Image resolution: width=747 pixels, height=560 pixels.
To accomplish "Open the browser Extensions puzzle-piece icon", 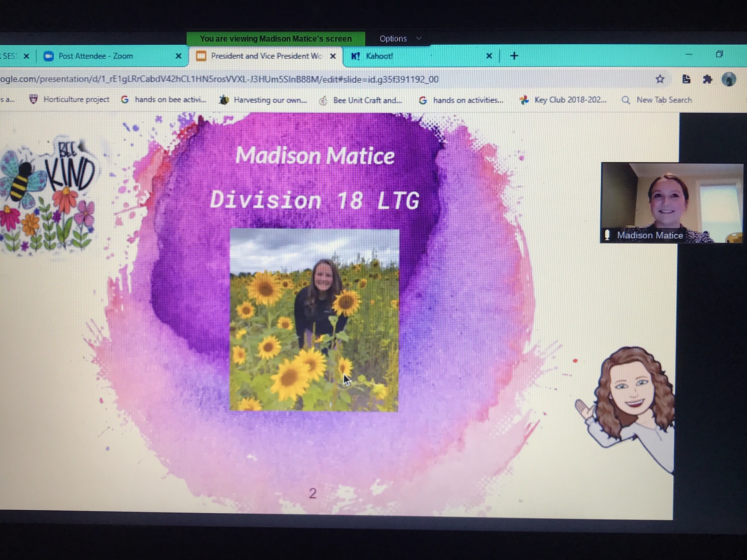I will [708, 79].
